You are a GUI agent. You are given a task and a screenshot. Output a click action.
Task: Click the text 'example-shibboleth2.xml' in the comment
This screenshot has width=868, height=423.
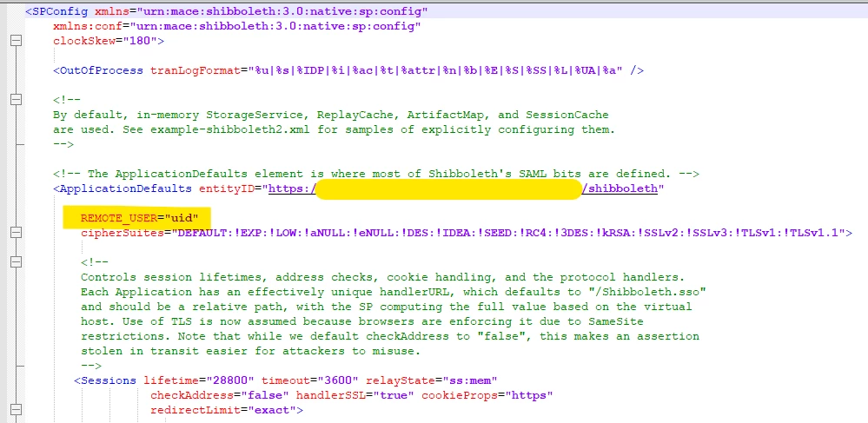point(230,129)
